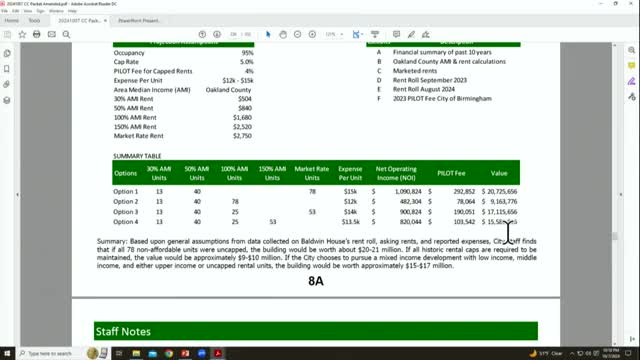
Task: Go to previous page arrow
Action: 202,34
